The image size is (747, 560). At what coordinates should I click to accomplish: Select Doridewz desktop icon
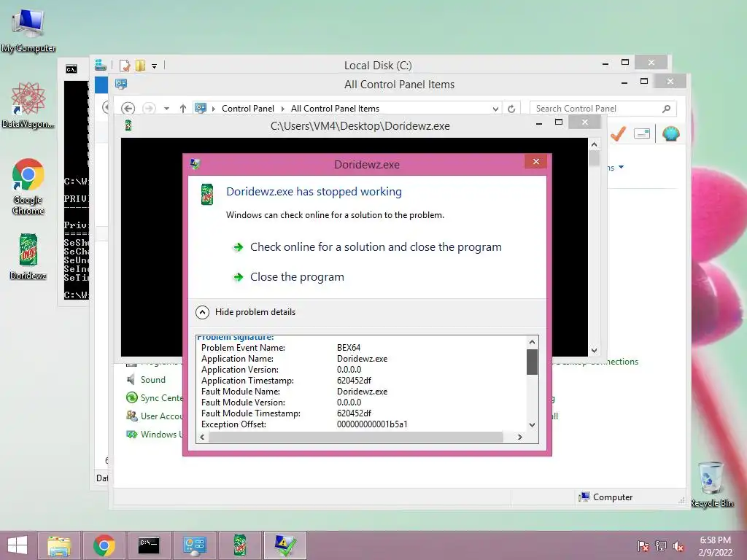[28, 256]
